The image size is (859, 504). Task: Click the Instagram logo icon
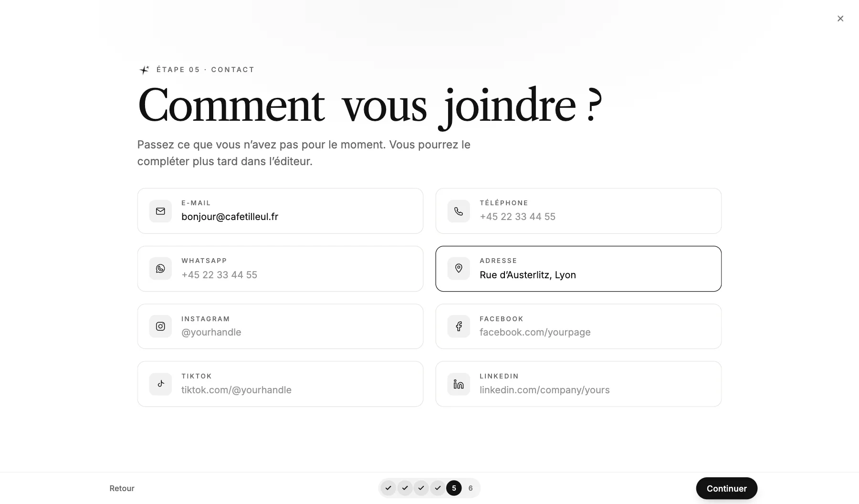(x=160, y=326)
